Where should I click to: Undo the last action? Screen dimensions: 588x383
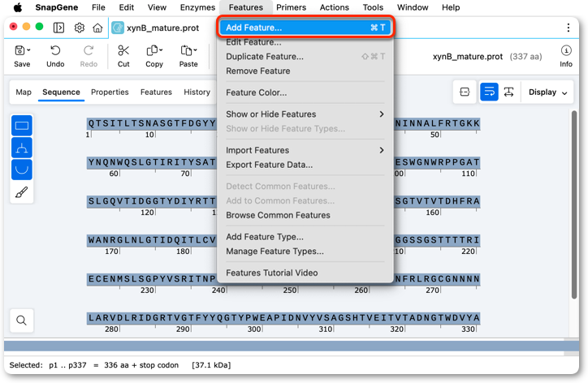tap(55, 50)
